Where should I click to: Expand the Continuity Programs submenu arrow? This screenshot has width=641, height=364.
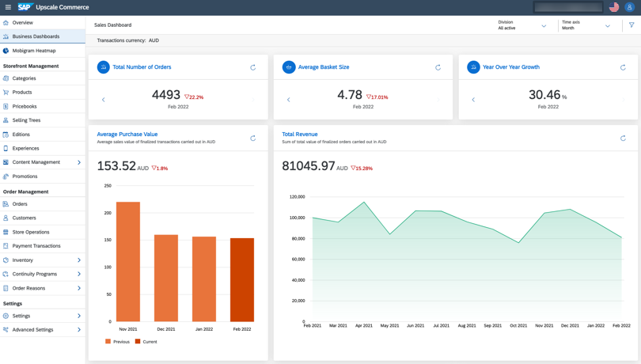tap(79, 274)
